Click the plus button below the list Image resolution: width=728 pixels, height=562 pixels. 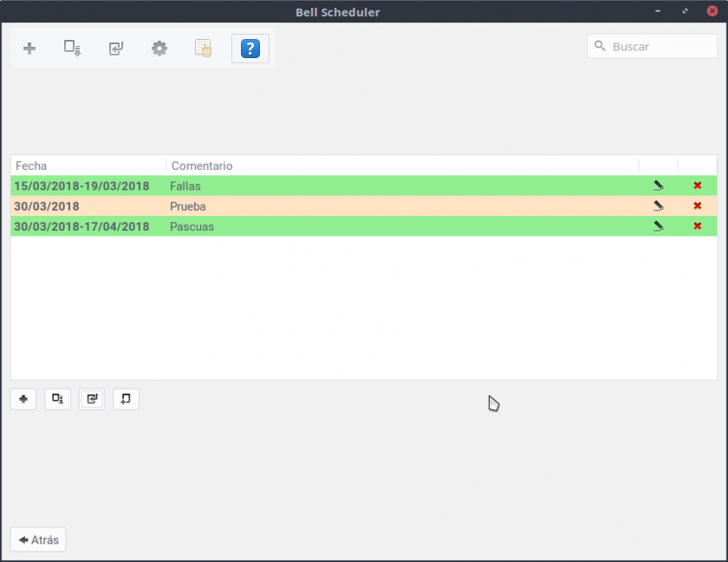click(x=23, y=399)
